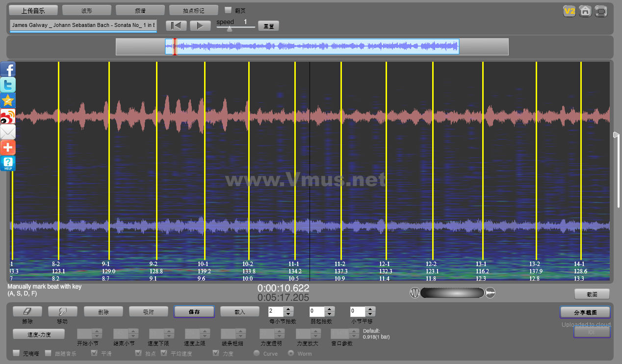Toggle the 平滑 smoothing checkbox
Screen dimensions: 622x364
pos(94,353)
